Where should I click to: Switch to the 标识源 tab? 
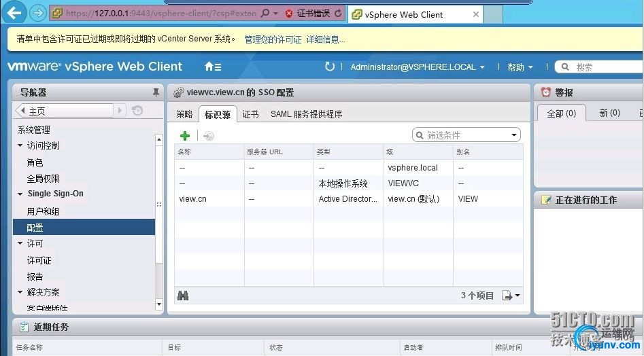tap(218, 114)
